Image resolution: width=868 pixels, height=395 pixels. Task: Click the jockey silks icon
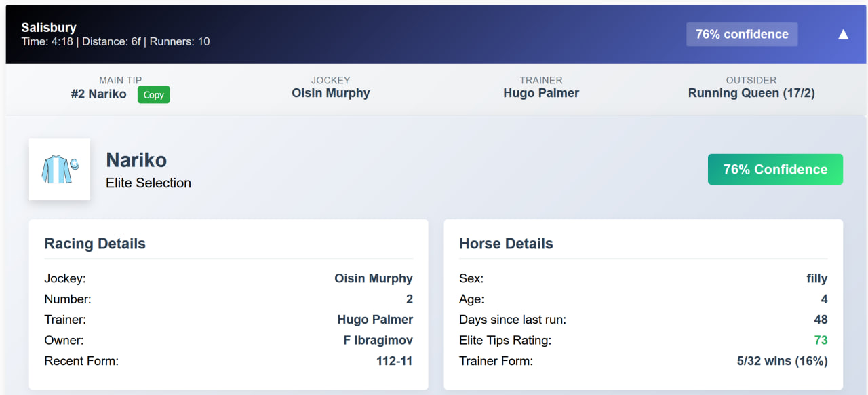pyautogui.click(x=60, y=170)
